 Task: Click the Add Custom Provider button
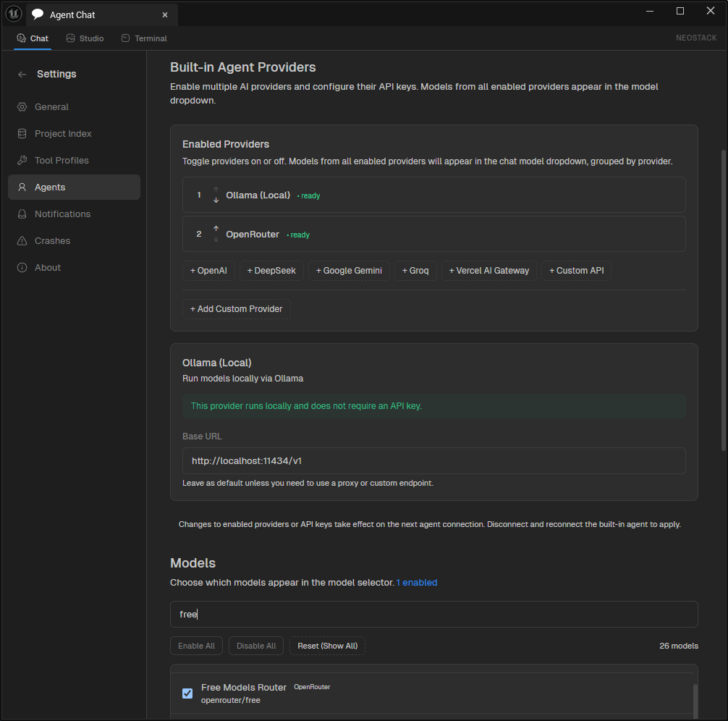pyautogui.click(x=237, y=309)
